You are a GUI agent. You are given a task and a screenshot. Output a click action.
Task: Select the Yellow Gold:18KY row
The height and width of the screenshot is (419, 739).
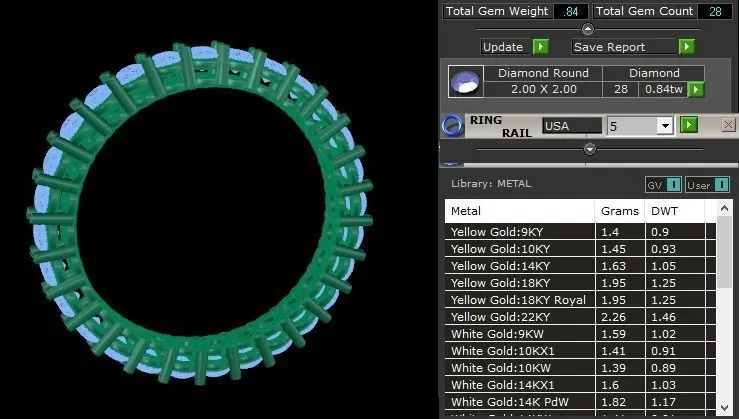tap(580, 283)
